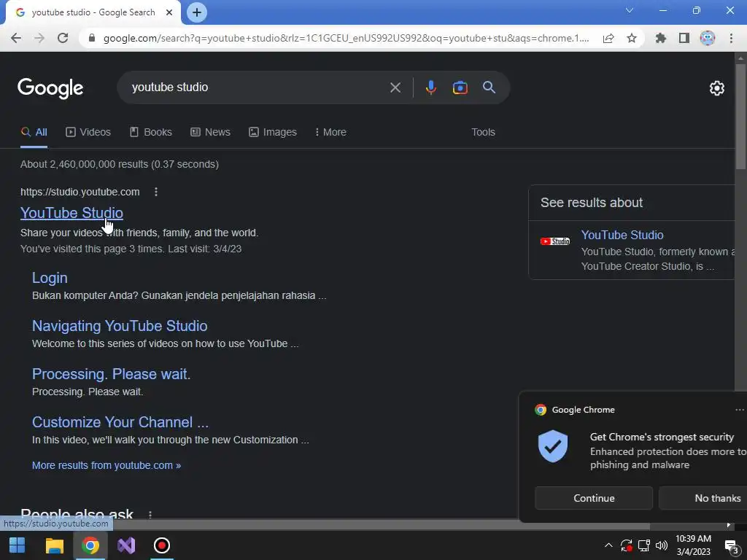747x560 pixels.
Task: Open options for studio.youtube.com result
Action: [x=156, y=192]
